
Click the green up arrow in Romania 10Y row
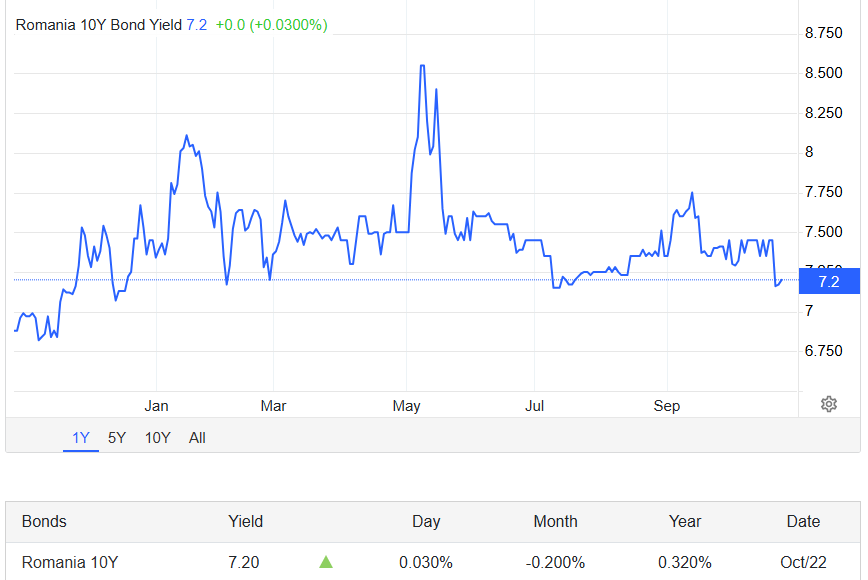point(326,562)
